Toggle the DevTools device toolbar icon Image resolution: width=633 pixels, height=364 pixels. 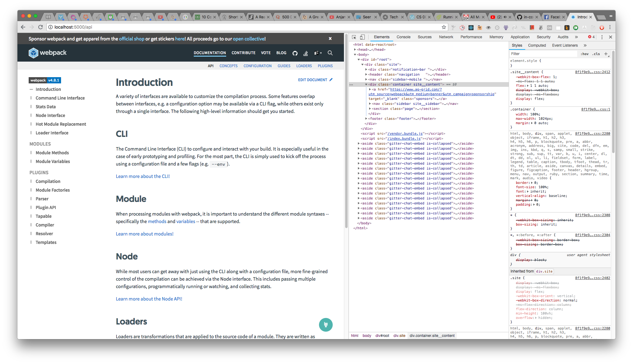point(362,37)
